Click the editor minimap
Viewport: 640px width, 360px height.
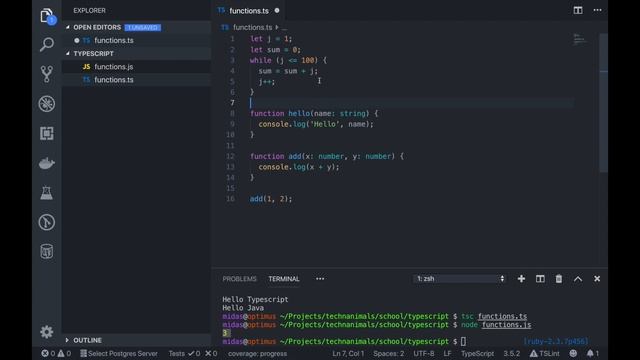click(580, 40)
